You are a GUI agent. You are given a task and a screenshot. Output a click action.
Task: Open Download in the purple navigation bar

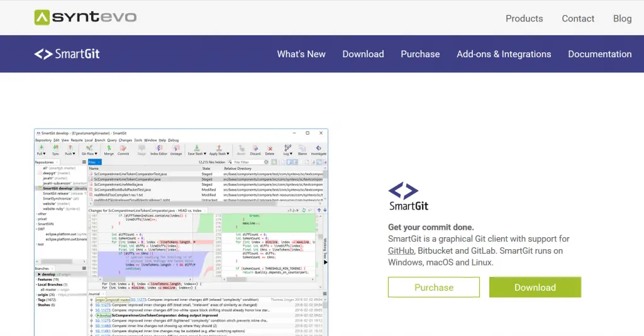(363, 54)
